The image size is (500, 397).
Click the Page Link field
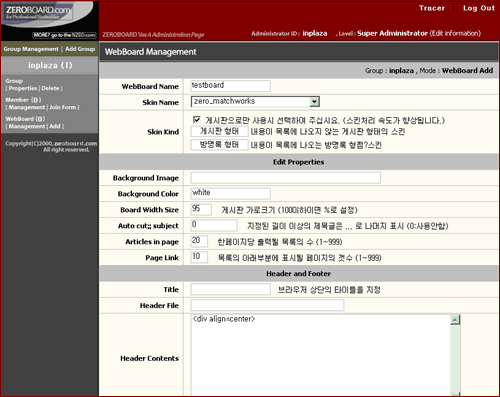(199, 257)
